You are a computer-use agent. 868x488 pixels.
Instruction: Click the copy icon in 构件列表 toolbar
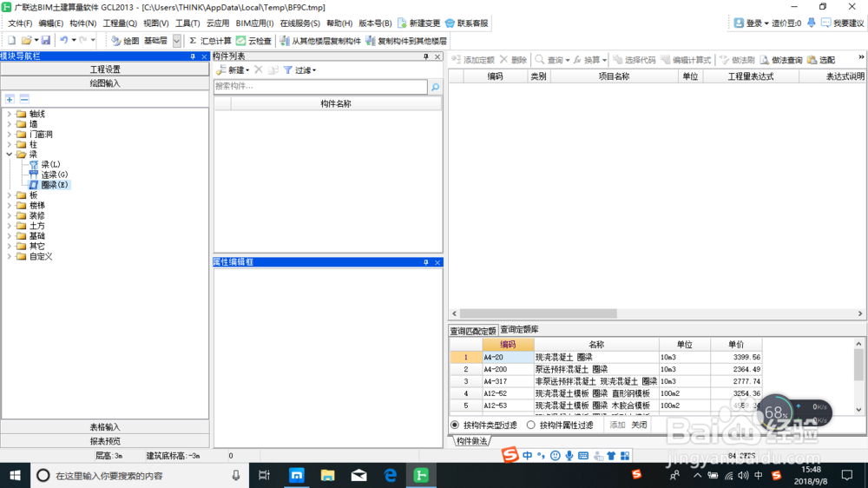coord(273,69)
